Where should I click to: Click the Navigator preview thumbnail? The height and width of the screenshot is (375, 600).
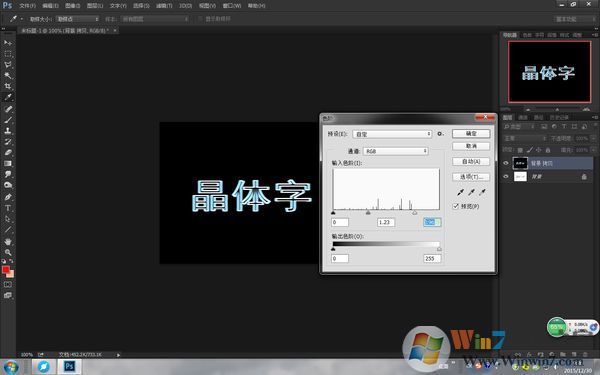tap(549, 72)
